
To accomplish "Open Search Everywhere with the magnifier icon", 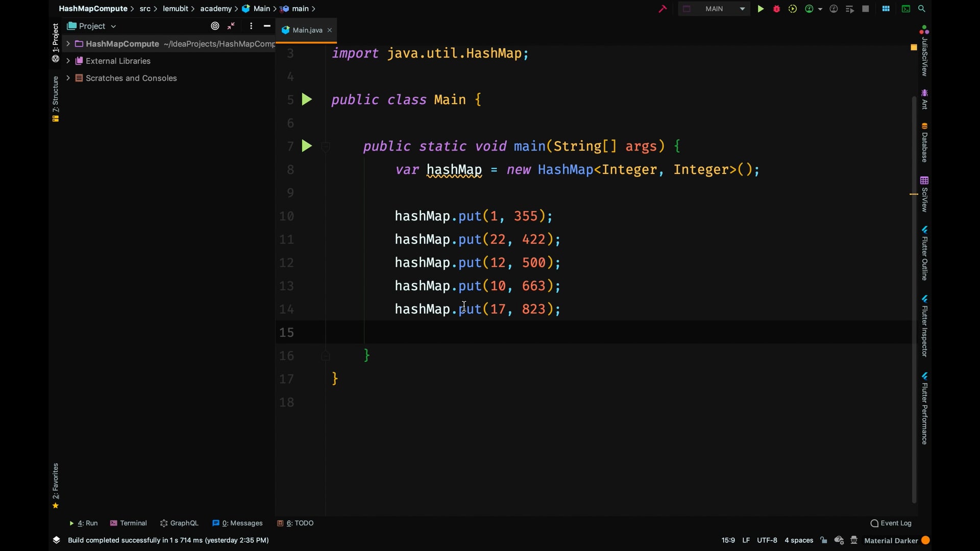I will tap(922, 9).
